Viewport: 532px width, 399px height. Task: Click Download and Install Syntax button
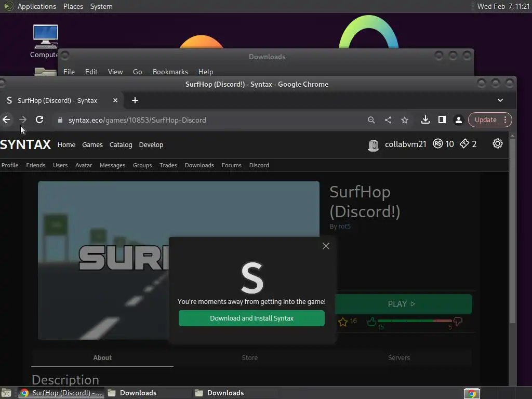pyautogui.click(x=251, y=318)
